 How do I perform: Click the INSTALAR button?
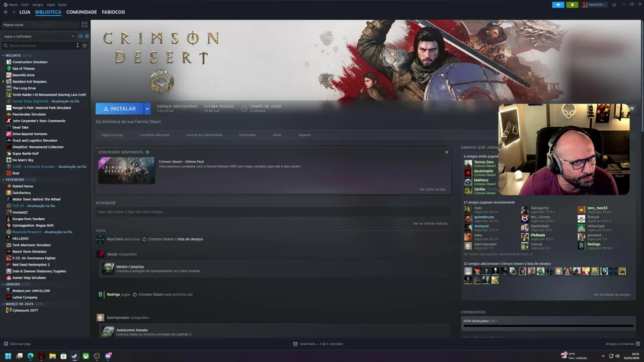point(119,109)
